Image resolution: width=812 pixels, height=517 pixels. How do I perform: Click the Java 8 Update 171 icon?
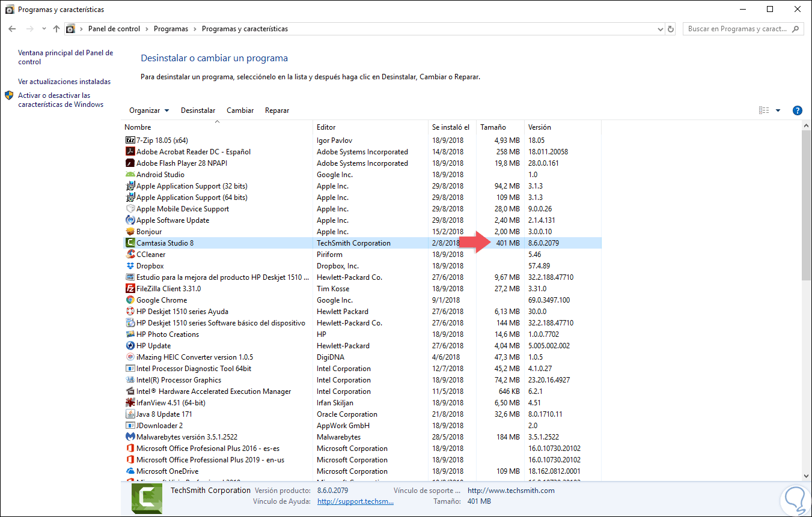tap(130, 414)
